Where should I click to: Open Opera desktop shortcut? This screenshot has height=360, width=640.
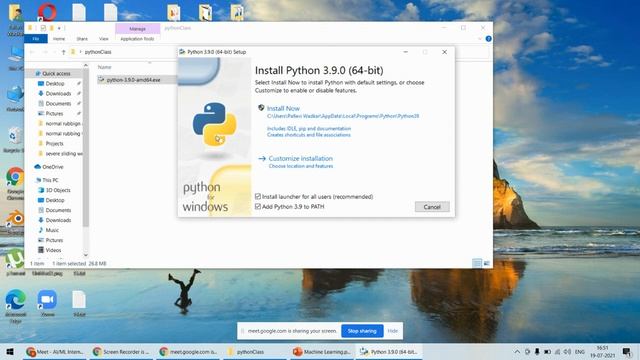47,12
